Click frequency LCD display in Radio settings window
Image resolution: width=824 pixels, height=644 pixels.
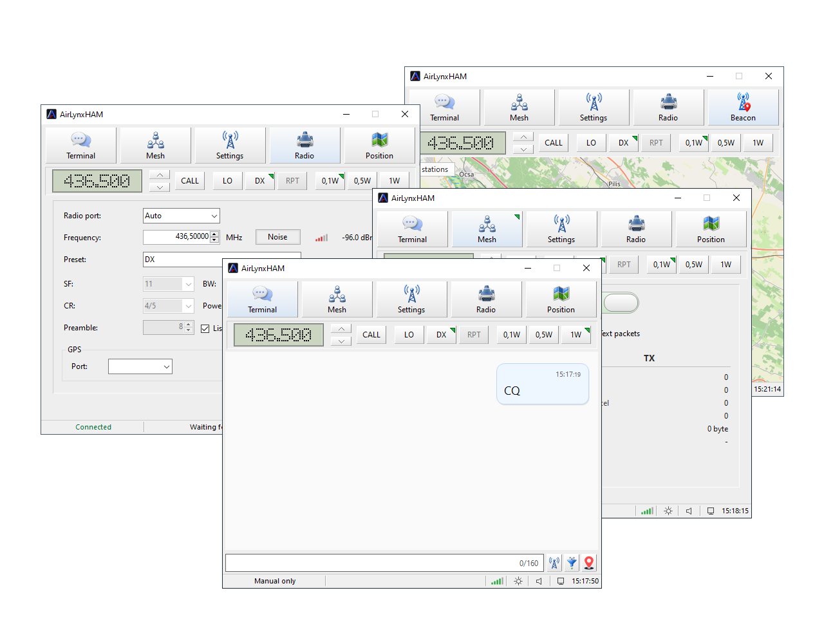coord(97,181)
